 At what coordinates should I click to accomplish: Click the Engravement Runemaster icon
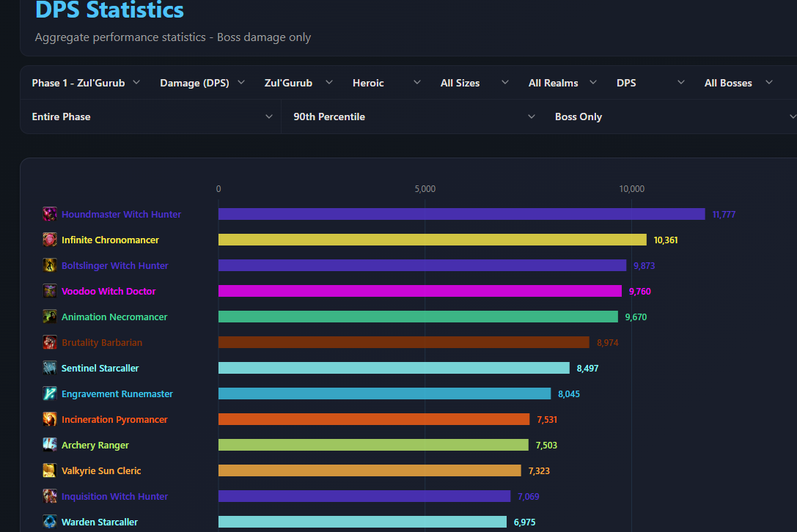50,394
